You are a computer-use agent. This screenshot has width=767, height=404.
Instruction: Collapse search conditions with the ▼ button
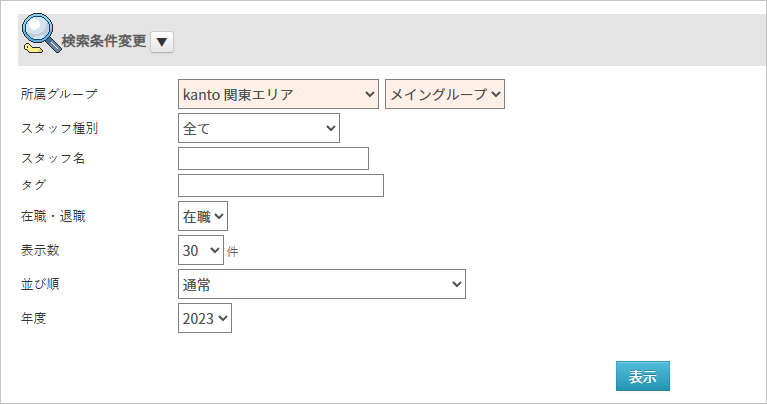tap(163, 42)
